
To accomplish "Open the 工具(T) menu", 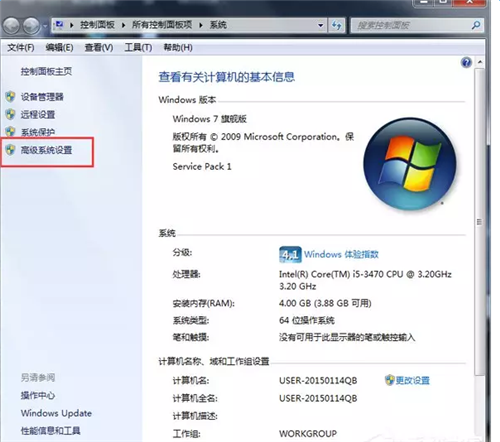I will click(138, 48).
